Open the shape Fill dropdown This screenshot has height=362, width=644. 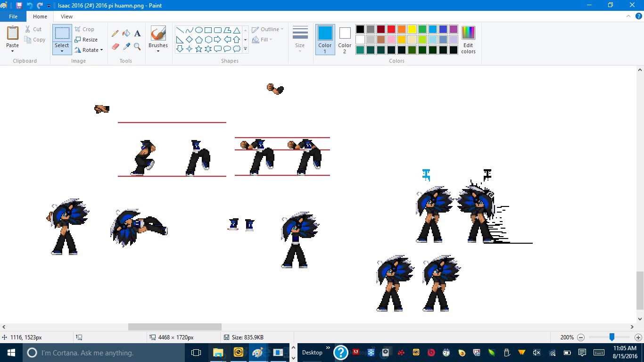[x=263, y=40]
